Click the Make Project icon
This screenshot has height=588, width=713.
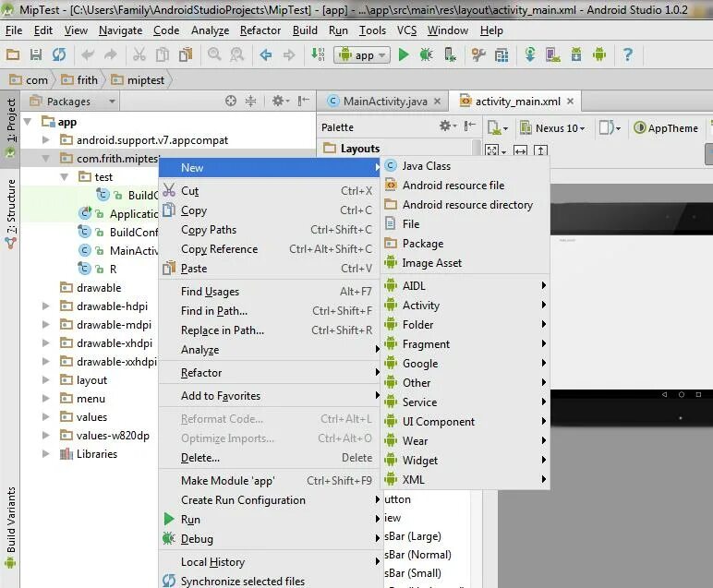(x=318, y=54)
